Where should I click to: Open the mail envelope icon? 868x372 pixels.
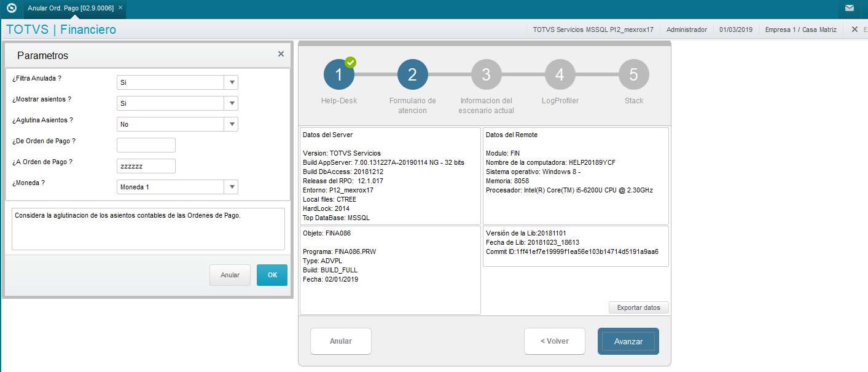pyautogui.click(x=849, y=8)
